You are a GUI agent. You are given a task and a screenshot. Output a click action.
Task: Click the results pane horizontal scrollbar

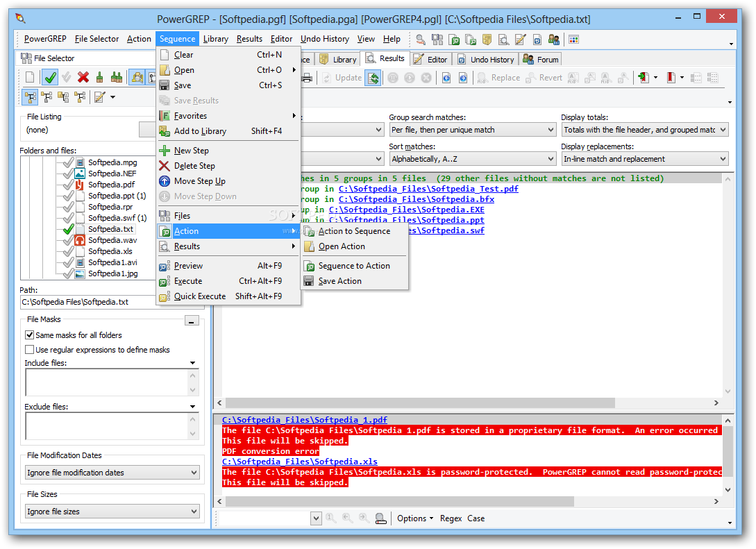point(420,403)
